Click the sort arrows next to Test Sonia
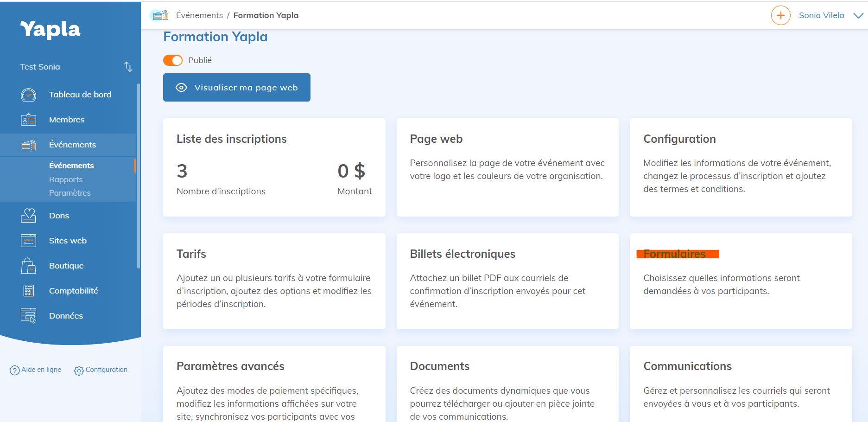Screen dimensions: 868x422 pos(128,67)
